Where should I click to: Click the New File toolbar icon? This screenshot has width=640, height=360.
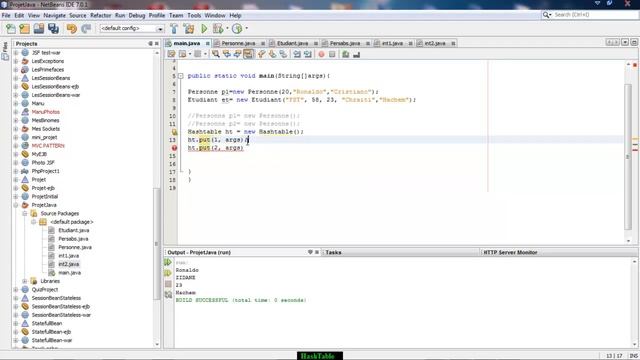[11, 29]
